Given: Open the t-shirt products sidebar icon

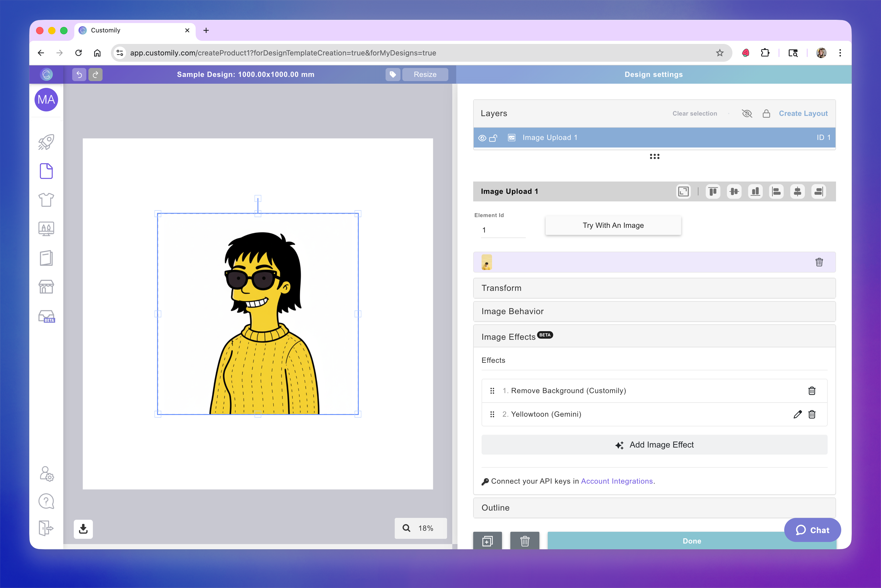Looking at the screenshot, I should pos(46,200).
